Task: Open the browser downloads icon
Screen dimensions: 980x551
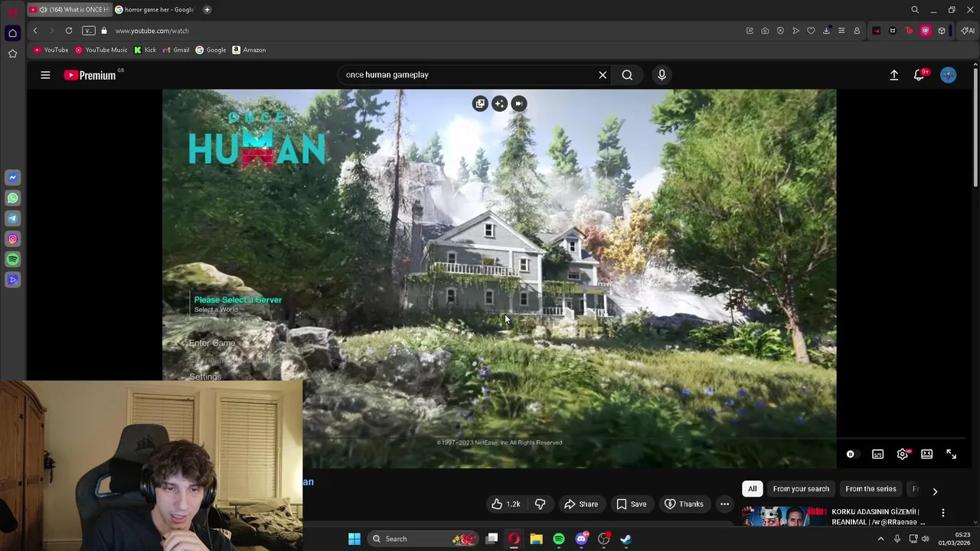Action: (826, 31)
